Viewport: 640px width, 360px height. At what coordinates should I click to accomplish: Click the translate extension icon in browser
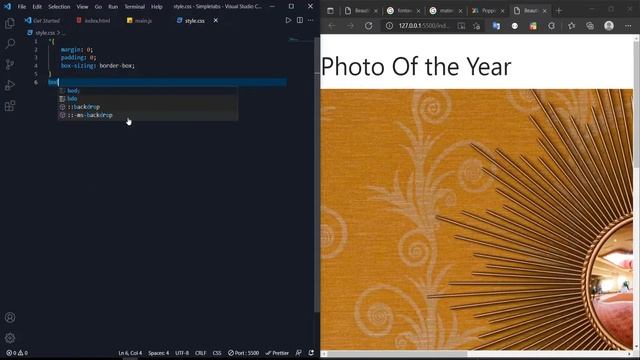496,26
